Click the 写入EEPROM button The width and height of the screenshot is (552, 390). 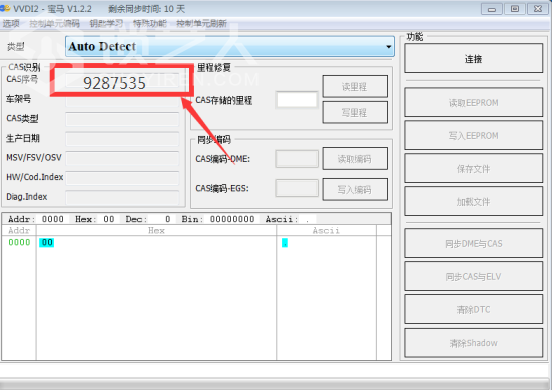[x=473, y=136]
